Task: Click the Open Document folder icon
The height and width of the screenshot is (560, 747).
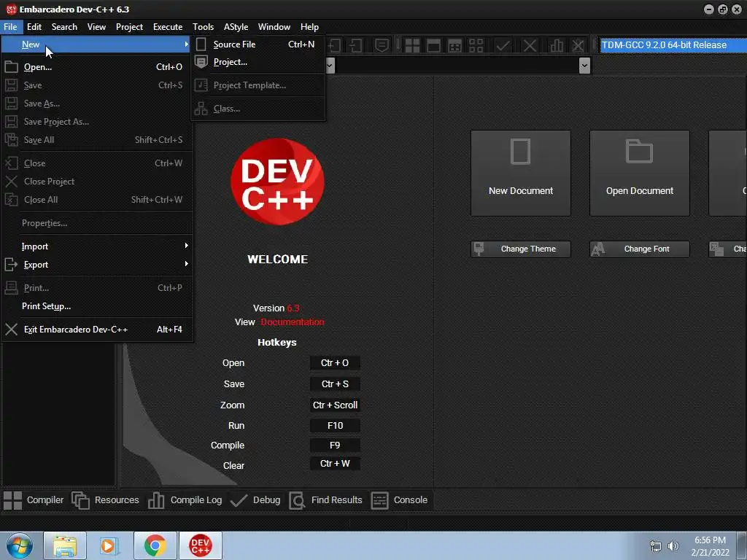Action: pyautogui.click(x=639, y=152)
